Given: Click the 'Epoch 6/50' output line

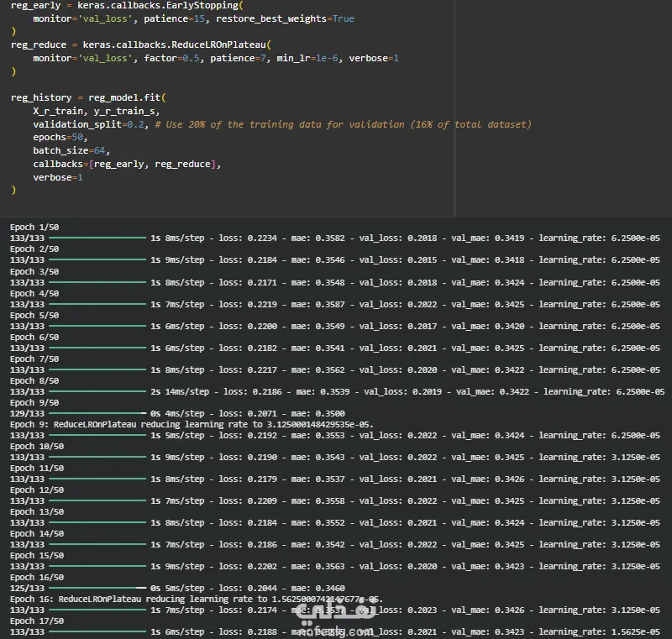Looking at the screenshot, I should click(34, 337).
